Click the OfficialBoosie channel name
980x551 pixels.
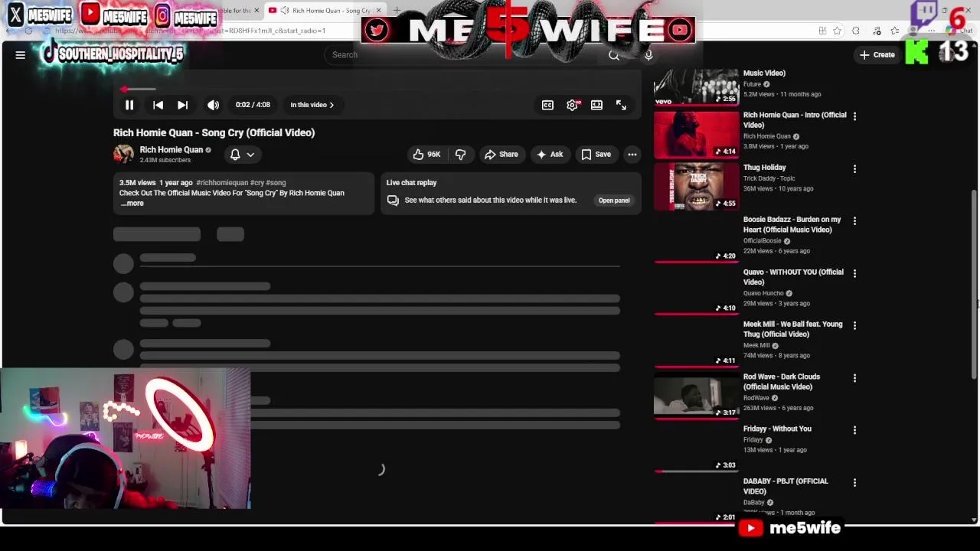(x=762, y=241)
